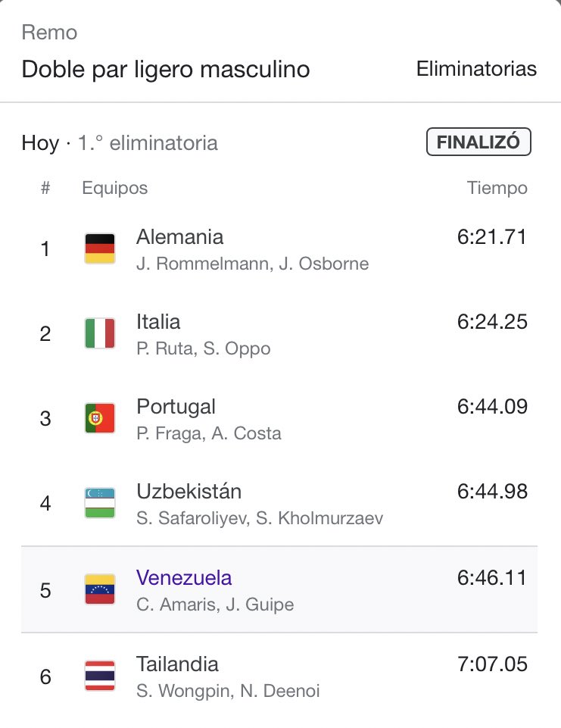This screenshot has width=561, height=728.
Task: Select the Italia team name
Action: click(x=158, y=322)
